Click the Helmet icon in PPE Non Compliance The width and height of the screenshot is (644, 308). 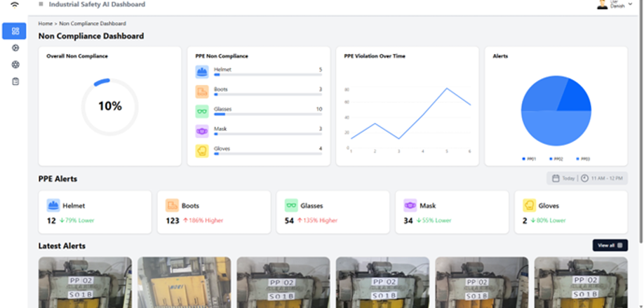click(202, 72)
